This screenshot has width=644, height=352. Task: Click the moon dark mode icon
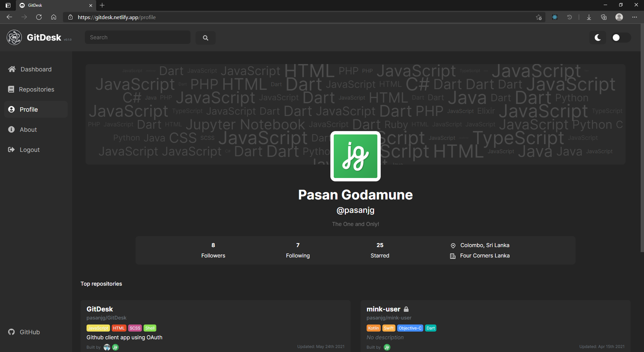(598, 38)
